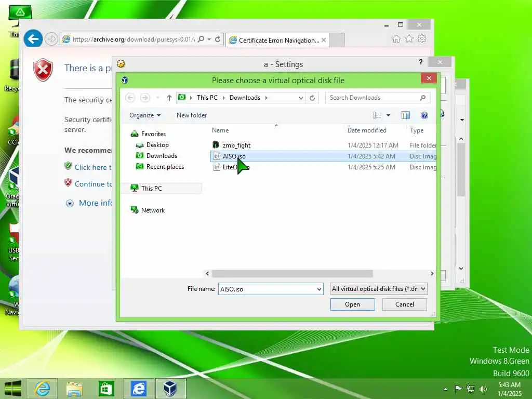This screenshot has height=399, width=532.
Task: Open a new tab in Internet Explorer
Action: click(x=337, y=40)
